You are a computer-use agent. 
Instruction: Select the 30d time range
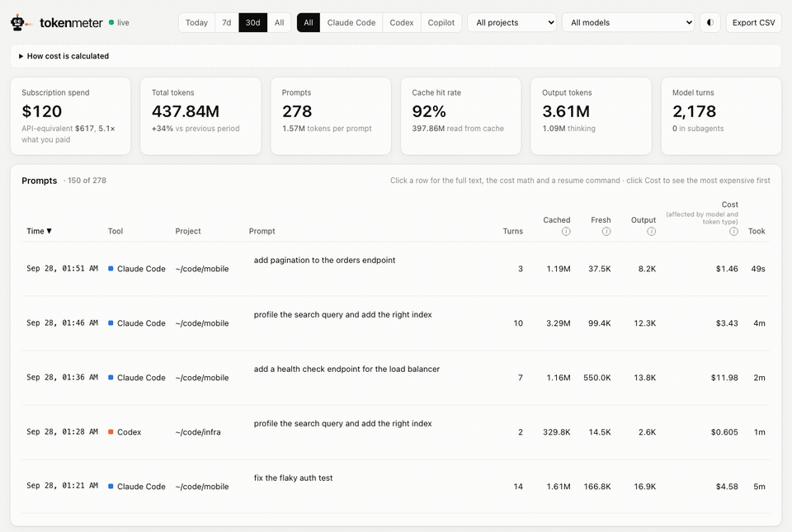click(252, 23)
